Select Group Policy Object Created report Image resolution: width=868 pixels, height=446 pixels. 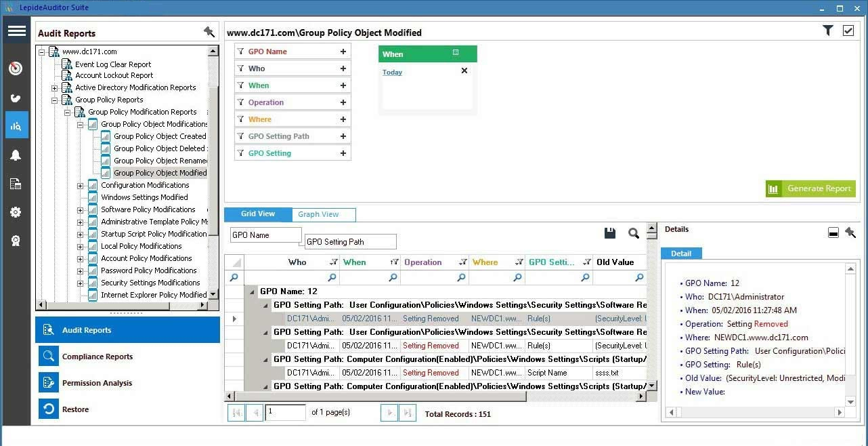(160, 137)
